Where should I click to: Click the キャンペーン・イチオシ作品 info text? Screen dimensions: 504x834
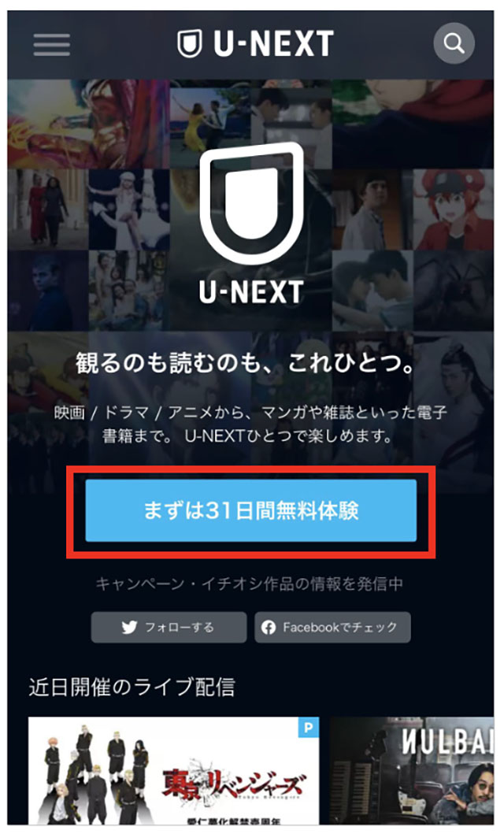tap(249, 584)
